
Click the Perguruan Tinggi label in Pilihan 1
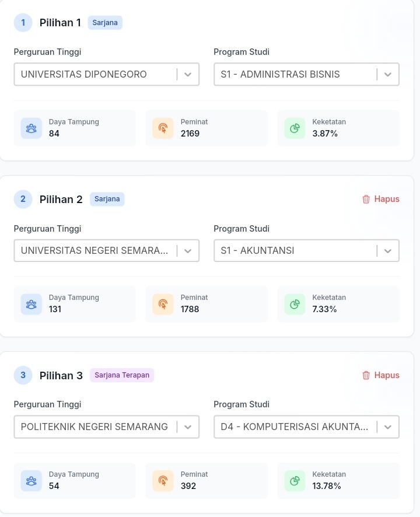(47, 52)
